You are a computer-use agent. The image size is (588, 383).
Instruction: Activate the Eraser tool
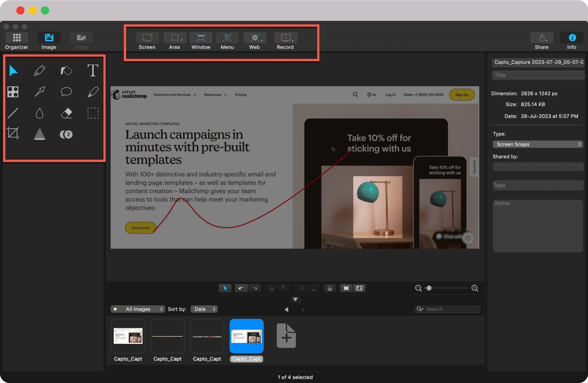(x=66, y=113)
